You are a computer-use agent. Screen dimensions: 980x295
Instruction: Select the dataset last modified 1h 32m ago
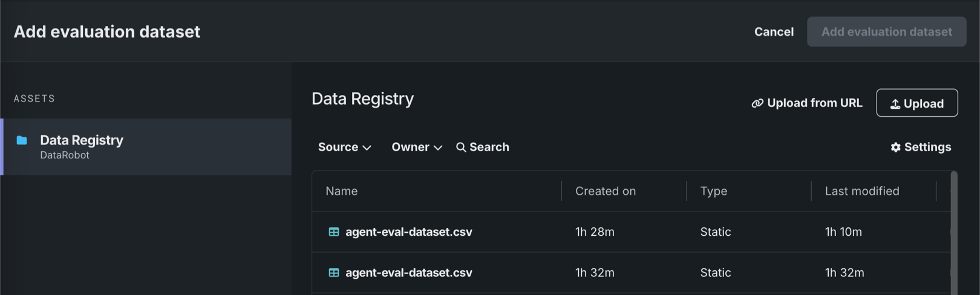(x=409, y=273)
